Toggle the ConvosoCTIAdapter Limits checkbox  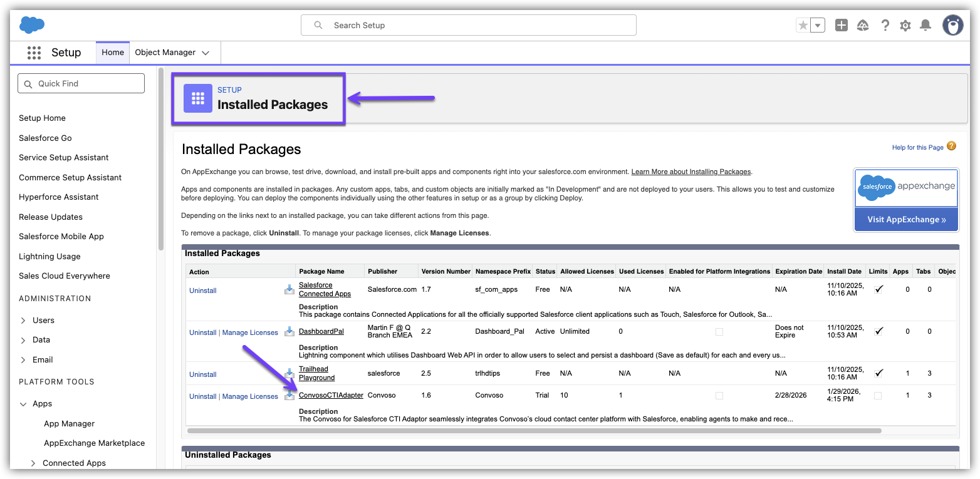878,396
